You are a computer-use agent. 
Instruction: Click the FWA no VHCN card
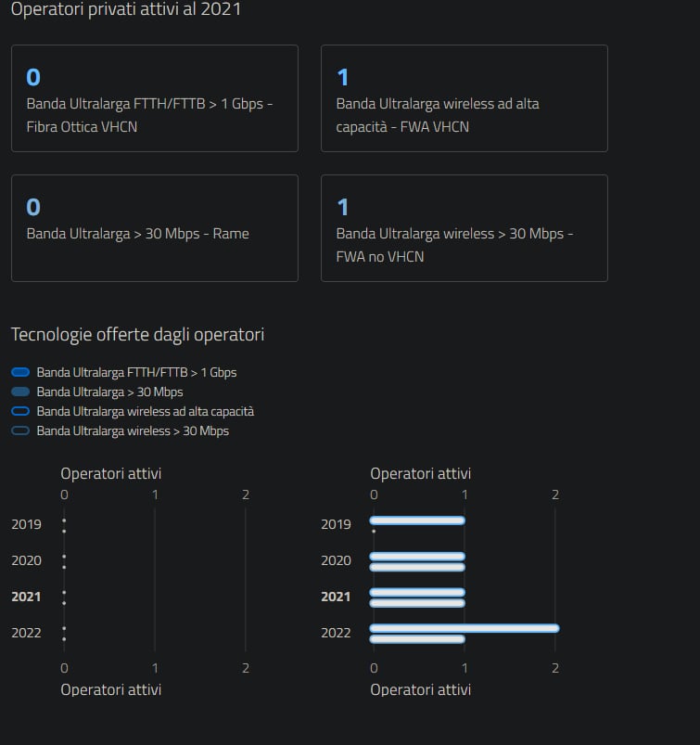click(x=464, y=228)
